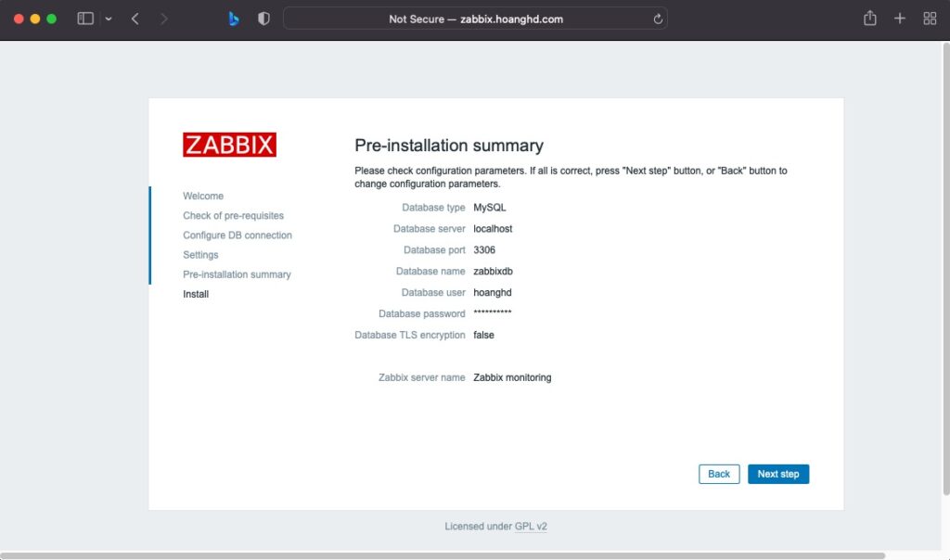950x560 pixels.
Task: Click the Share icon in Safari toolbar
Action: tap(870, 19)
